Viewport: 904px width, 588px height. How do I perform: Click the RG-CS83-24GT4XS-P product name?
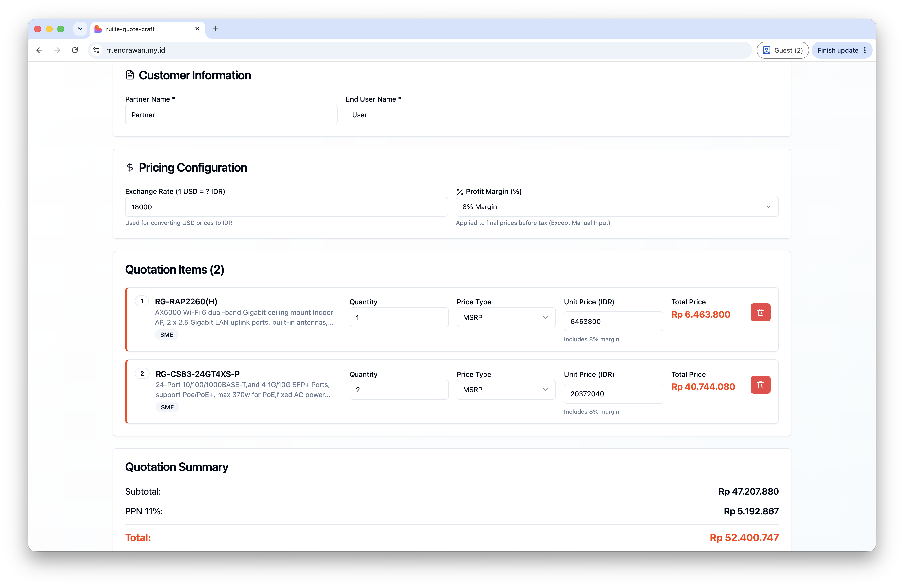click(x=197, y=374)
